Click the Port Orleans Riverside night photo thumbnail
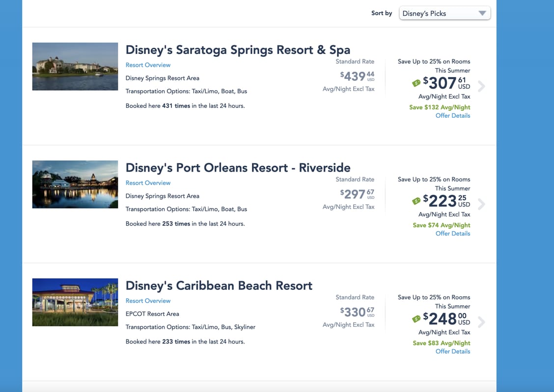 [x=75, y=184]
